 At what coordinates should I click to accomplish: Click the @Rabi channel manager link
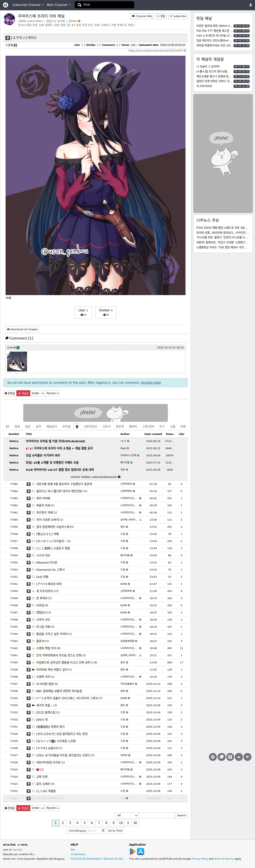[x=73, y=21]
